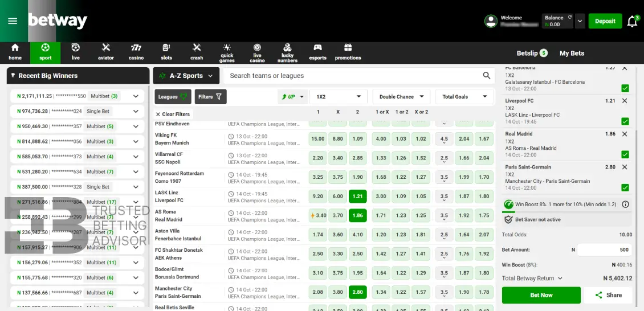The height and width of the screenshot is (311, 644).
Task: Uncheck the Galatasaray - FC Barcelona selection
Action: tap(625, 88)
